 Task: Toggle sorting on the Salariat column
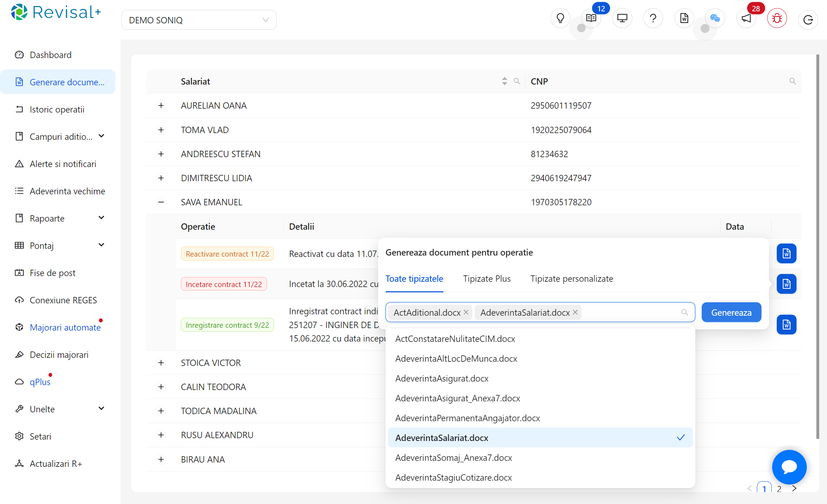tap(504, 81)
